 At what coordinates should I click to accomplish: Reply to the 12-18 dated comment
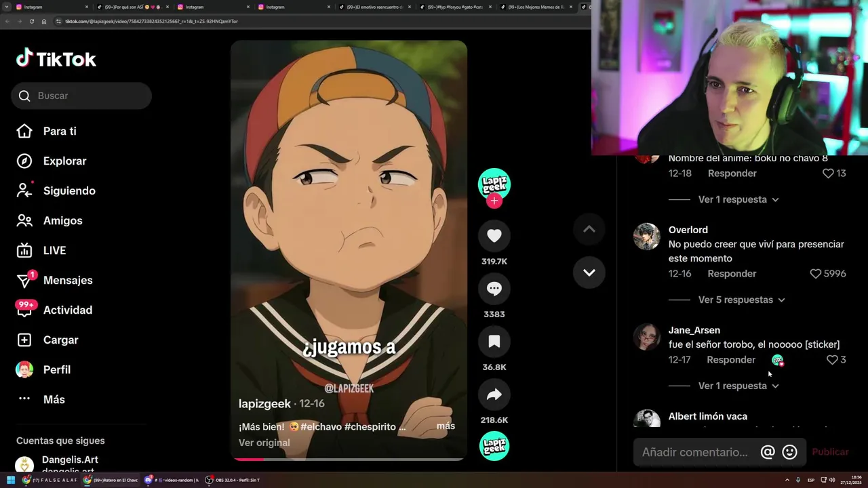(732, 174)
